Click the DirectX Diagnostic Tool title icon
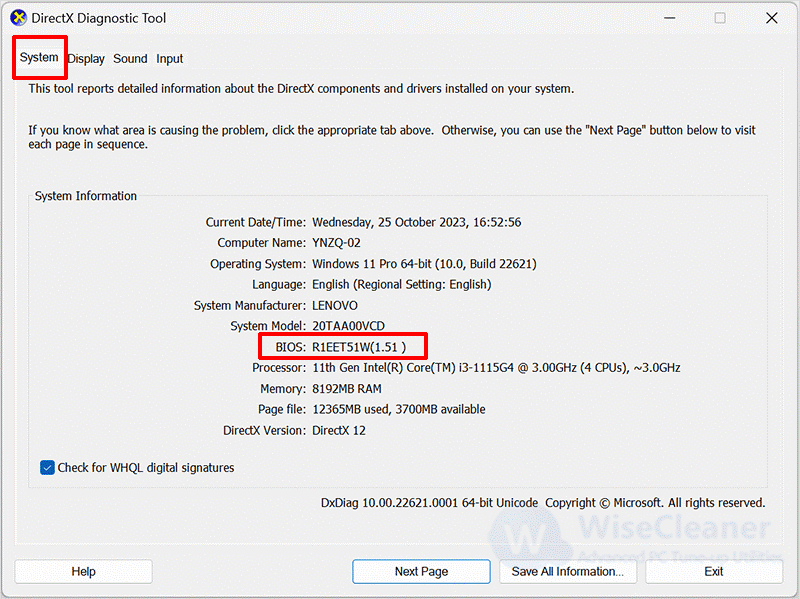This screenshot has height=599, width=800. coord(18,18)
